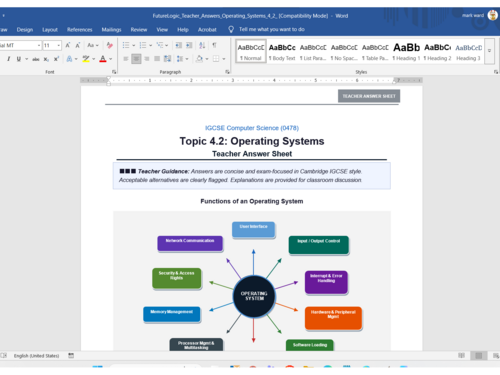Screen dimensions: 500x375
Task: Justify the paragraph text
Action: (x=157, y=59)
